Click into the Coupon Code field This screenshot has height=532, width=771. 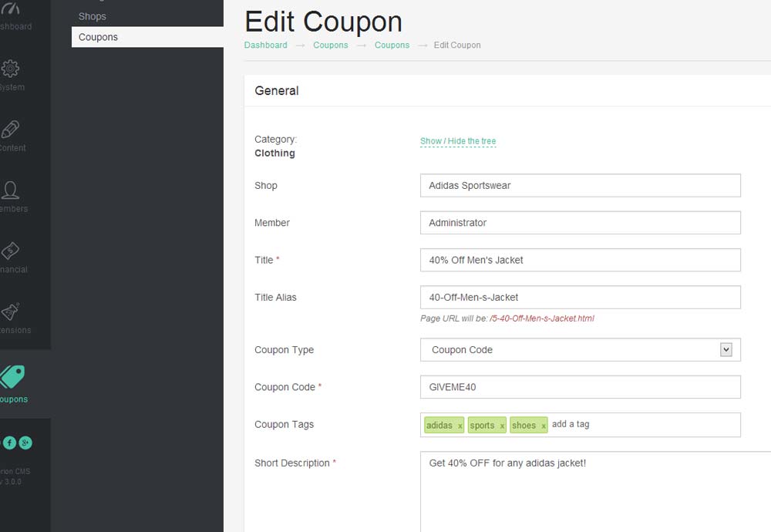point(581,387)
